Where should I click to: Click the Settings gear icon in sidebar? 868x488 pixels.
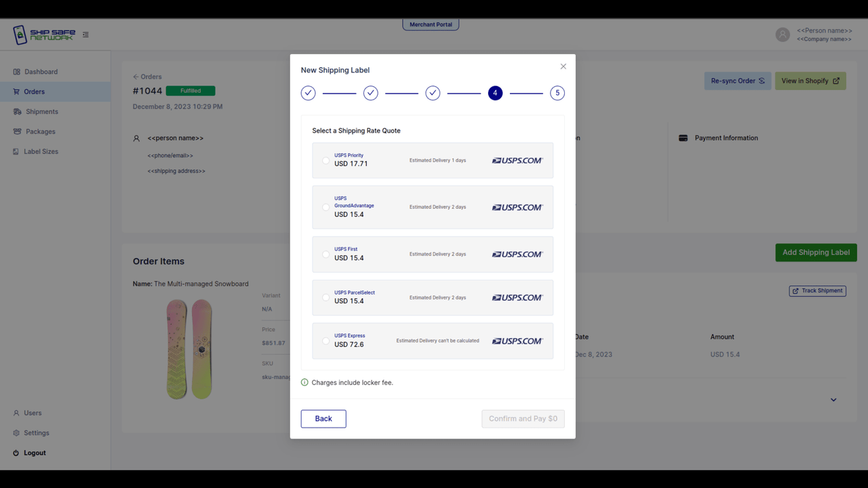pos(16,433)
